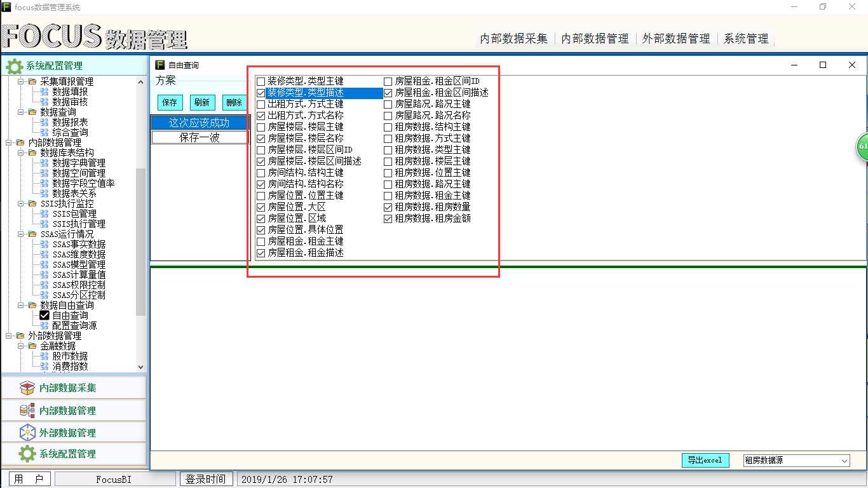The width and height of the screenshot is (868, 488).
Task: Click the 保存 button
Action: pyautogui.click(x=170, y=102)
